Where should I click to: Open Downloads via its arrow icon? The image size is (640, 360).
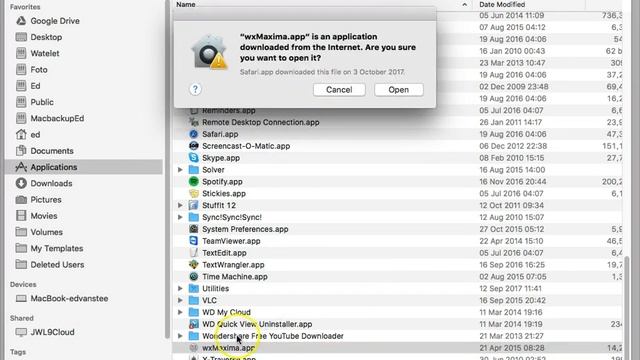coord(21,183)
